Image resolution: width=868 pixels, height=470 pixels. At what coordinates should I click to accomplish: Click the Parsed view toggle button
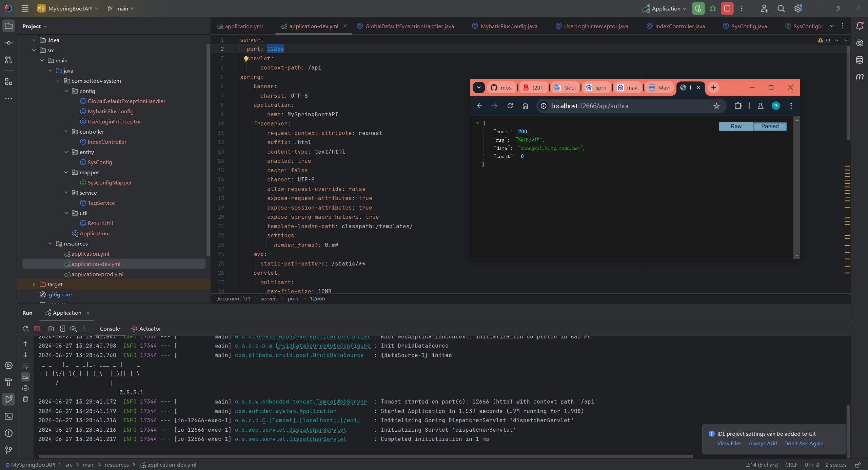point(770,126)
